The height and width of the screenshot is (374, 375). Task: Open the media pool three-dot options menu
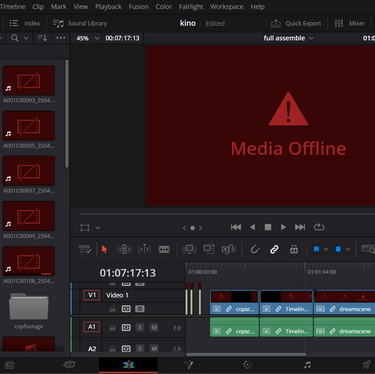coord(61,38)
